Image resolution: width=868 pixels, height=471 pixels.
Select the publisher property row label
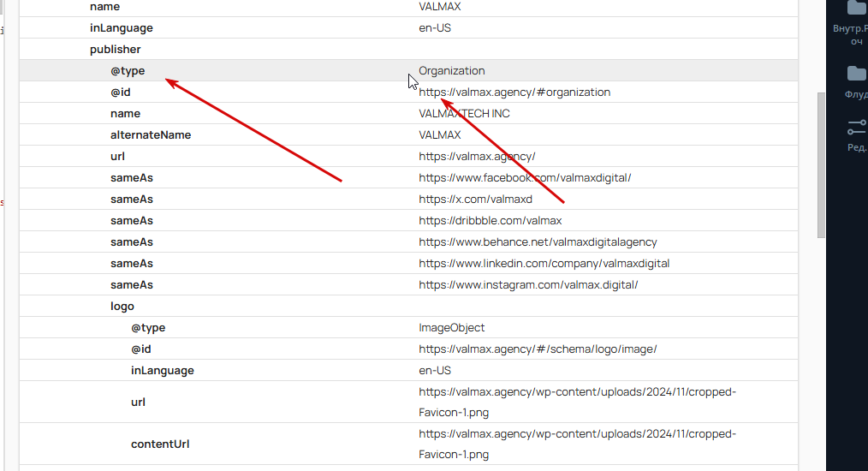click(116, 50)
